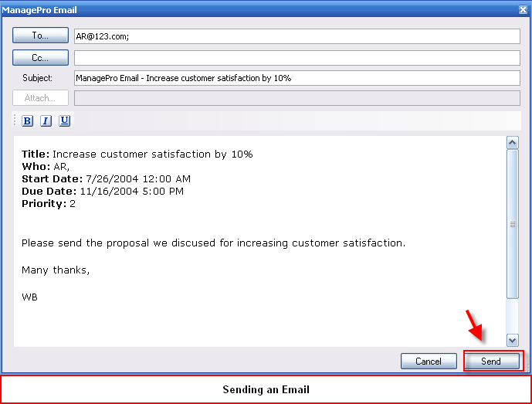532x404 pixels.
Task: Click the message body scroll up arrow
Action: point(513,143)
